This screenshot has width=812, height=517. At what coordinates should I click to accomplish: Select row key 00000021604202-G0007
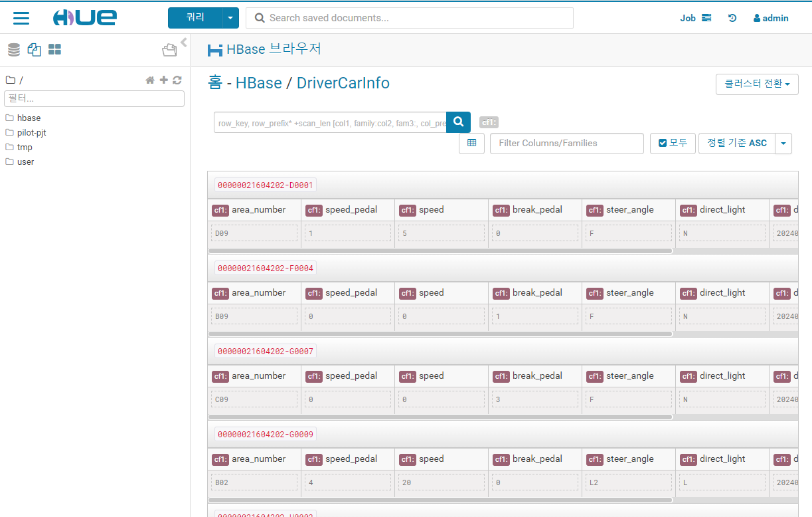pos(265,351)
